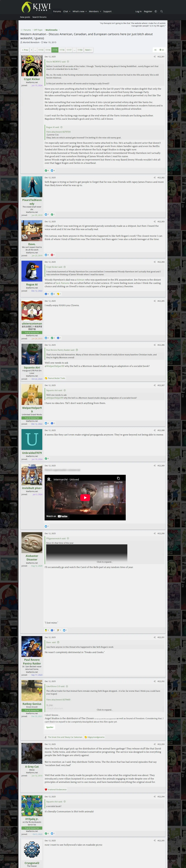This screenshot has height=868, width=186.
Task: Click arrow icon beside "LikeAStone 2.0 said:" quote
Action: click(x=67, y=686)
